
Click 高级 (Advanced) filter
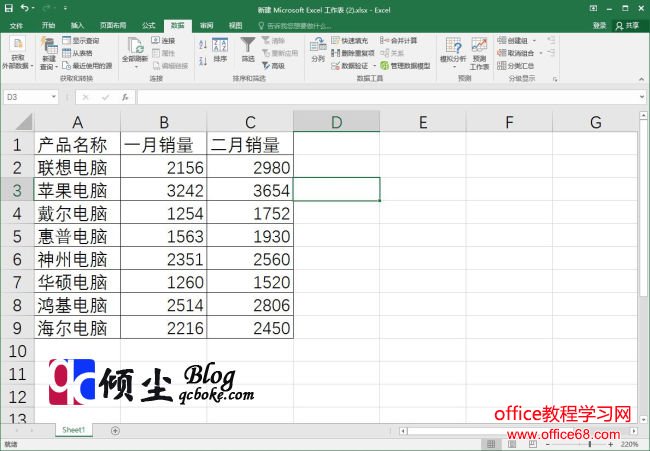coord(274,65)
